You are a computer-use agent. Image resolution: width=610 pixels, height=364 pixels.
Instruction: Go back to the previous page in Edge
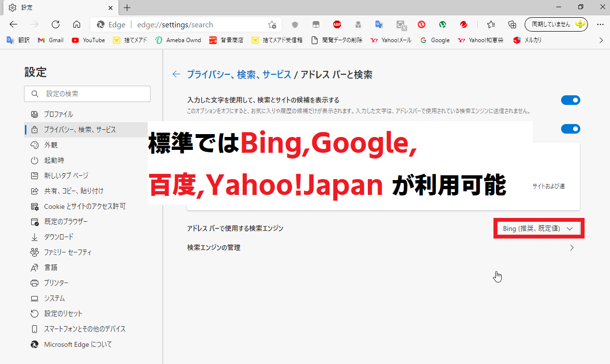point(13,24)
